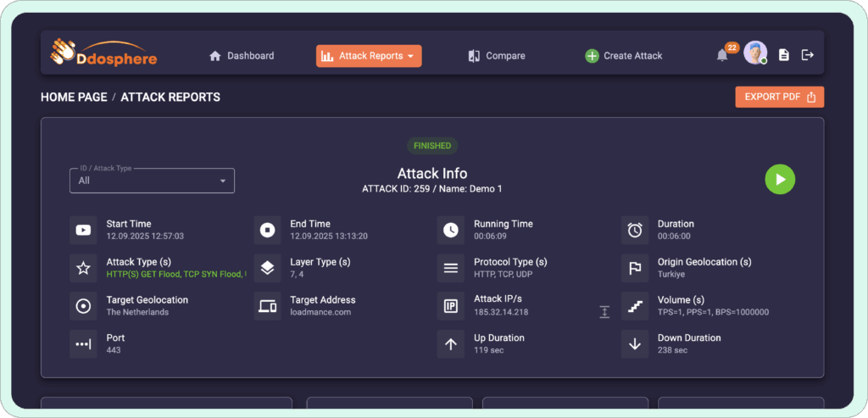The image size is (868, 418).
Task: Click the Duration alarm clock icon
Action: 635,230
